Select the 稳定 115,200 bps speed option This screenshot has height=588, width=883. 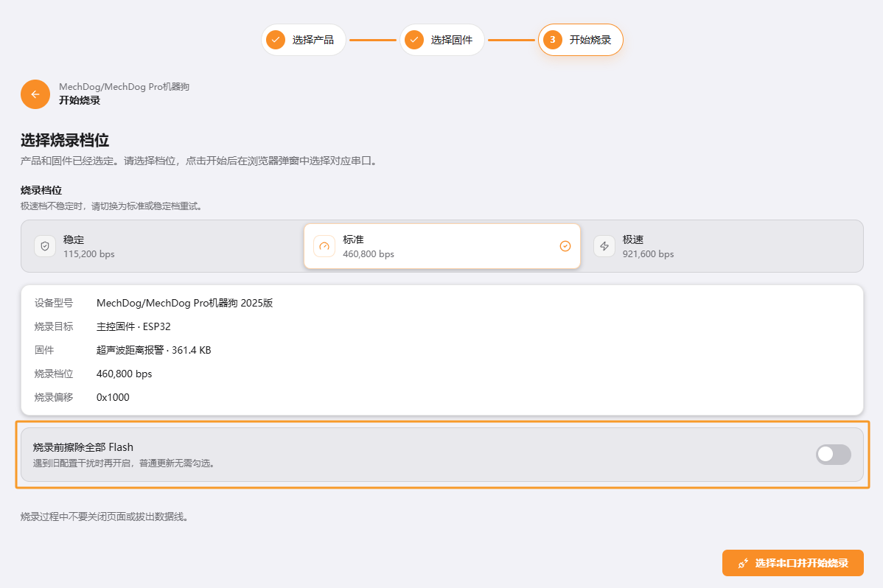coord(162,246)
